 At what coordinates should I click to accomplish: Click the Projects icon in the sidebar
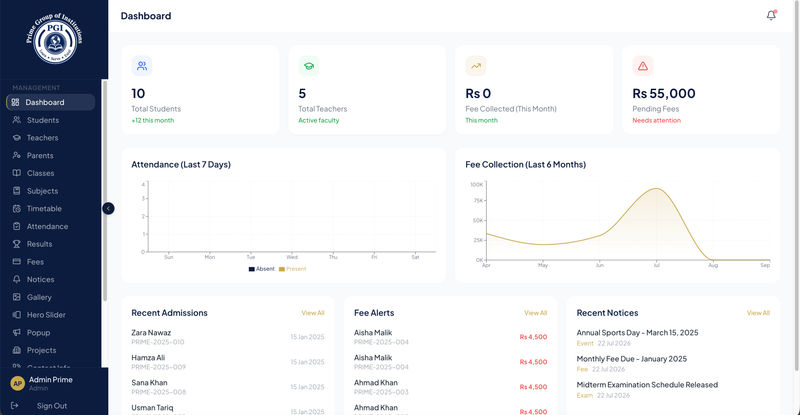17,350
